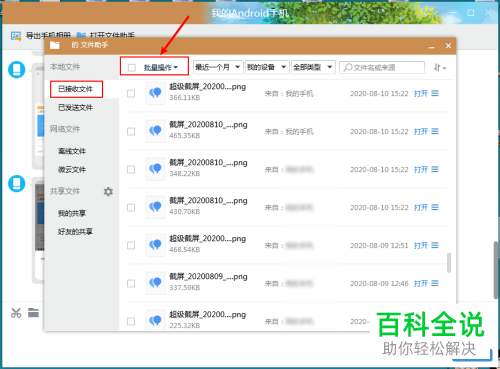Image resolution: width=500 pixels, height=369 pixels.
Task: Click upper phone avatar in chat window
Action: (17, 70)
